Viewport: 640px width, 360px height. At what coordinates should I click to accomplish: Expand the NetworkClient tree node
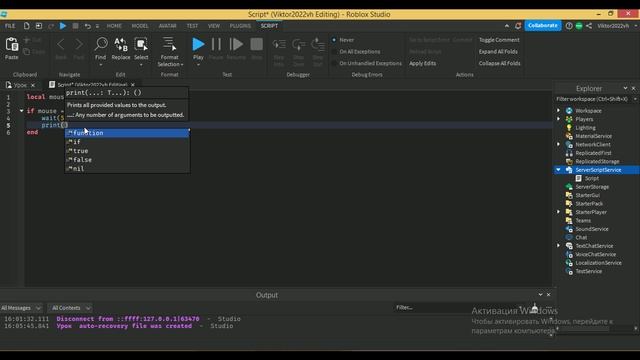[558, 144]
